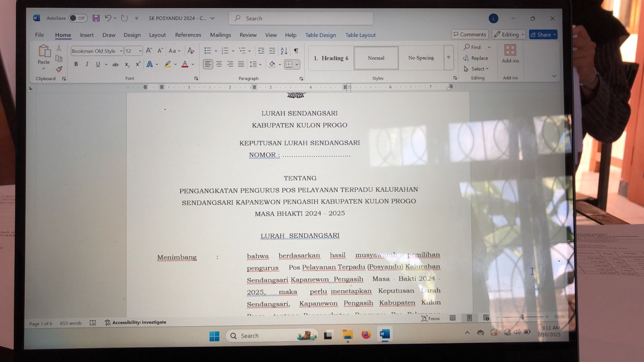
Task: Click the Save icon in title bar
Action: pyautogui.click(x=96, y=18)
